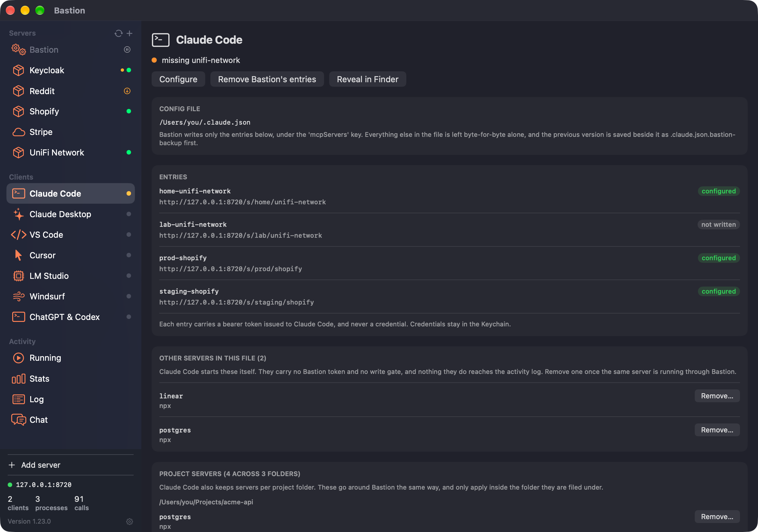Click the Windsurf wind icon
Screen dimensions: 758x532
point(19,296)
